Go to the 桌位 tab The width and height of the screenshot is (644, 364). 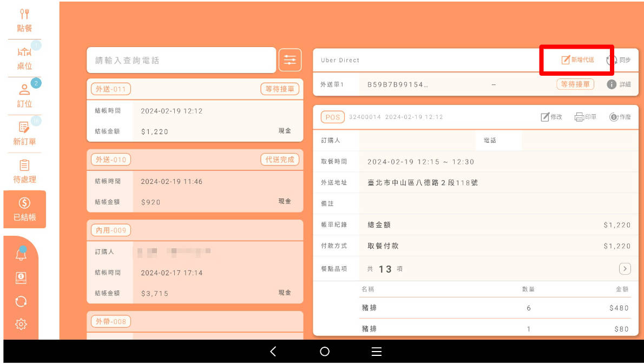pyautogui.click(x=24, y=58)
